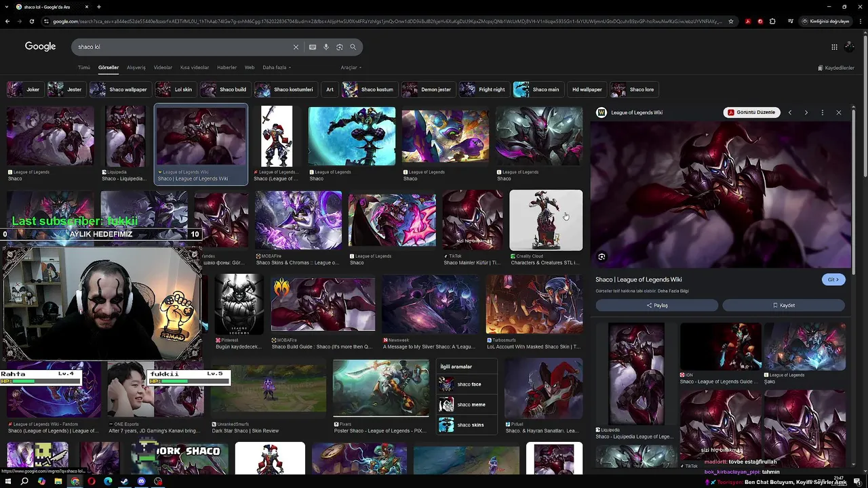Open Opera browser from taskbar
The width and height of the screenshot is (868, 488).
tap(92, 481)
